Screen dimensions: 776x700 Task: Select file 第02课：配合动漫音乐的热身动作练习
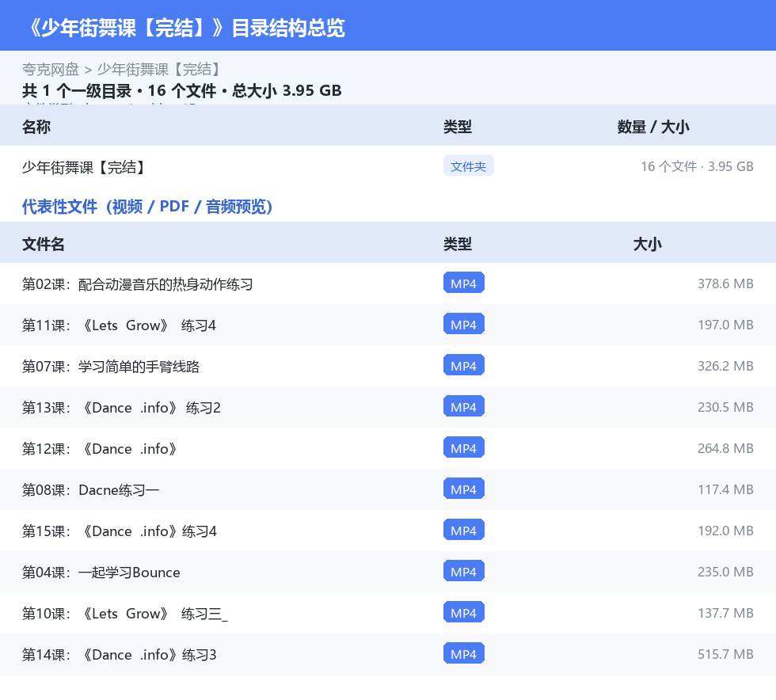137,284
